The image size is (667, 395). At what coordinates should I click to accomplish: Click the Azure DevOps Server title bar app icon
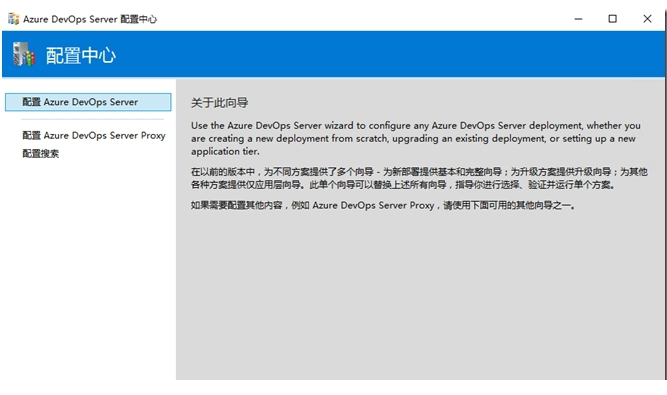tap(14, 19)
